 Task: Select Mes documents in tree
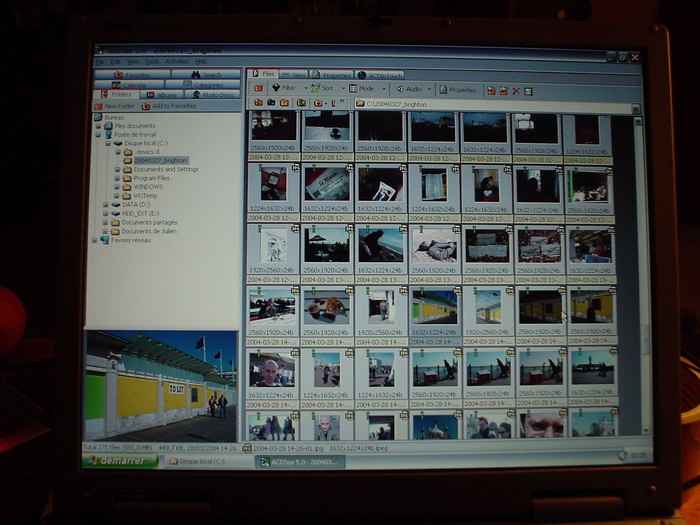click(135, 126)
